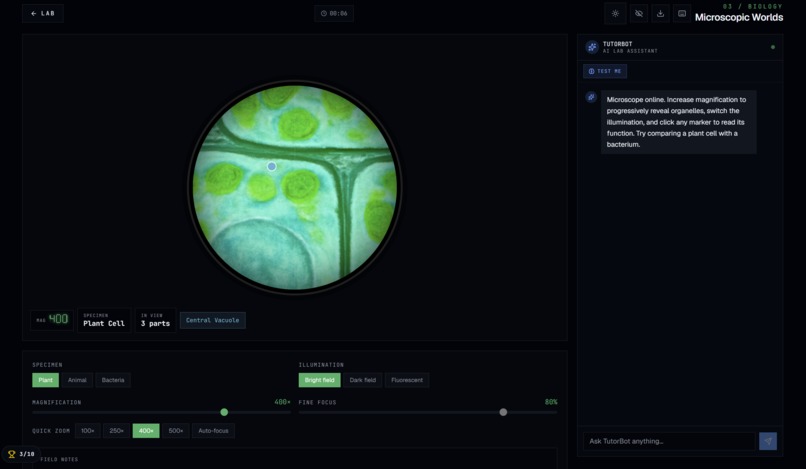The width and height of the screenshot is (806, 469).
Task: Click the 00:06 timer display
Action: point(334,13)
